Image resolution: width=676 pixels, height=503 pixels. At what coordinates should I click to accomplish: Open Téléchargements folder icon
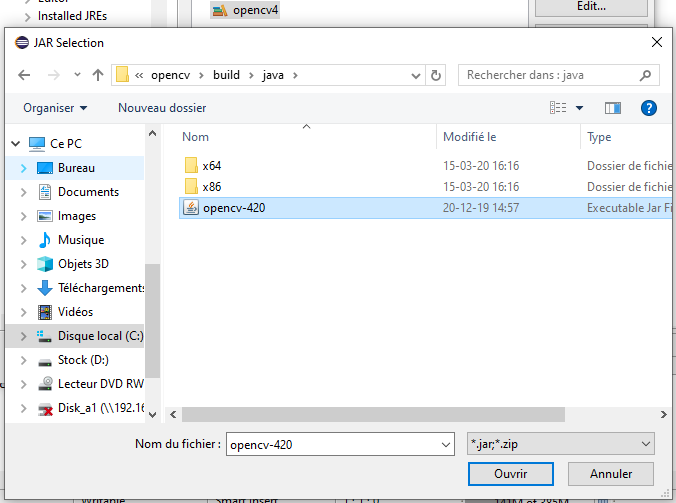coord(45,288)
